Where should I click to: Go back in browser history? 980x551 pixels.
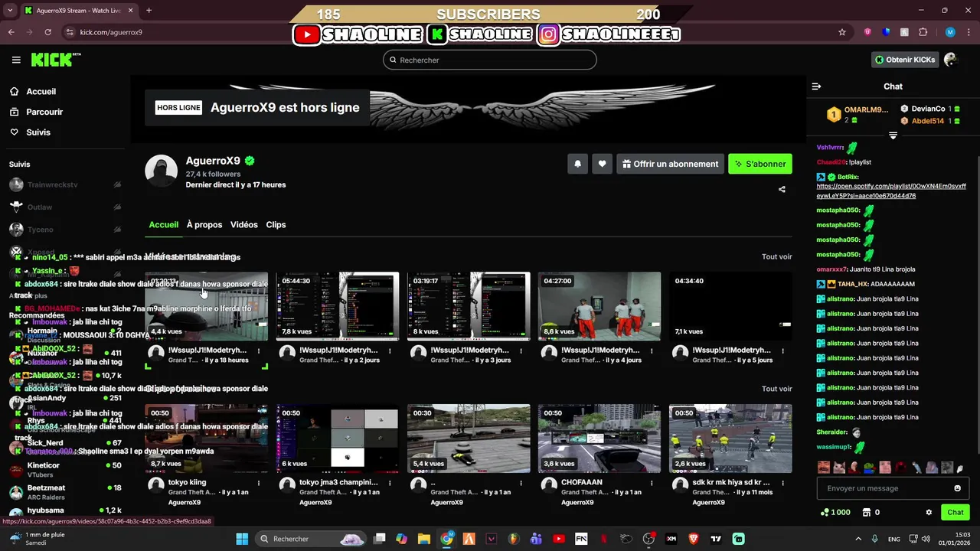11,32
